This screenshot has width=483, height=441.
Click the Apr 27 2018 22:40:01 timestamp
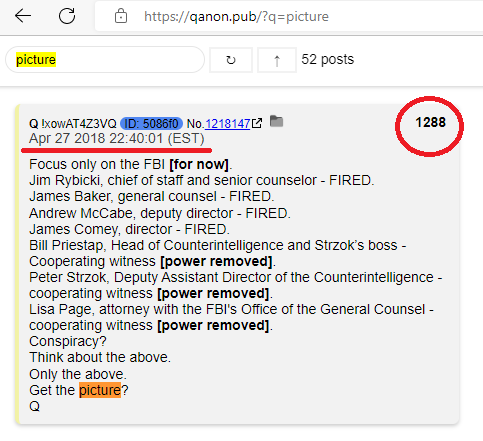tap(117, 138)
